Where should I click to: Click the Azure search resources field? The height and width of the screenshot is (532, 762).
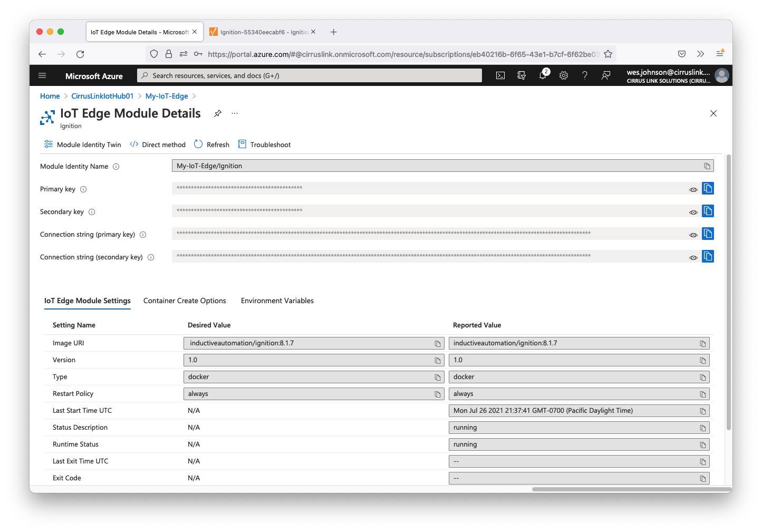(x=310, y=76)
